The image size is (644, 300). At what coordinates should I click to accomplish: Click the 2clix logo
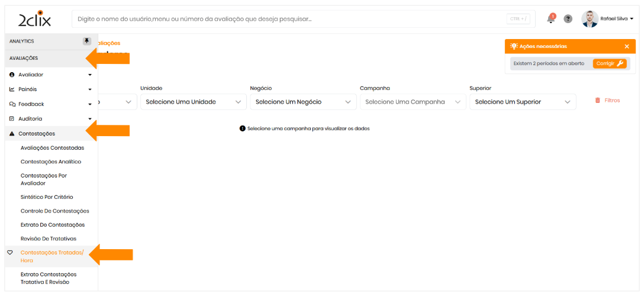click(x=35, y=19)
